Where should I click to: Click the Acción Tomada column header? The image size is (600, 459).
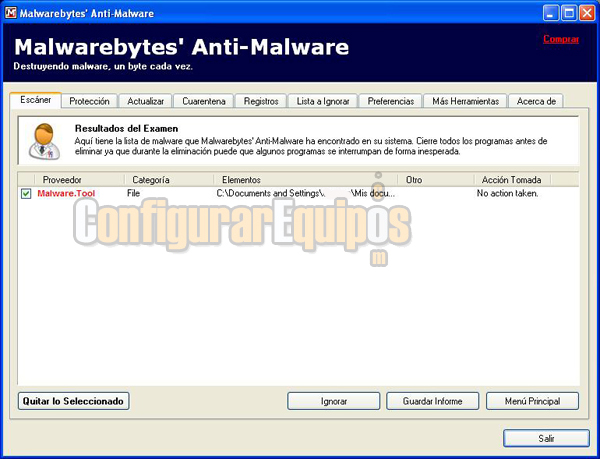(512, 180)
